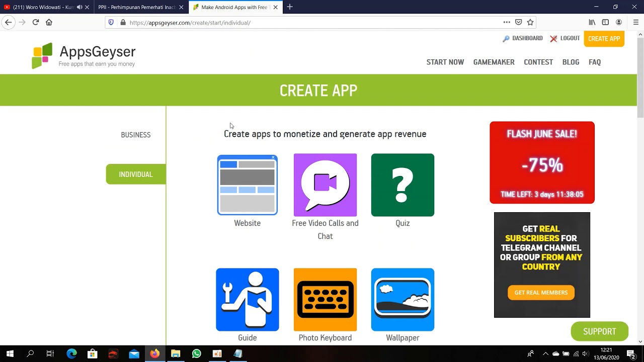The height and width of the screenshot is (362, 644).
Task: Open the CONTEST menu item
Action: click(538, 62)
